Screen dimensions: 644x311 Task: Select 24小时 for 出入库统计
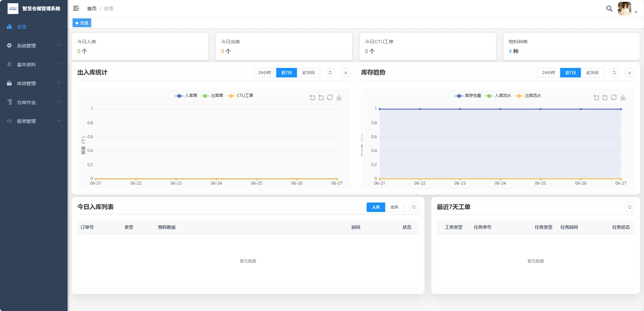pyautogui.click(x=265, y=73)
